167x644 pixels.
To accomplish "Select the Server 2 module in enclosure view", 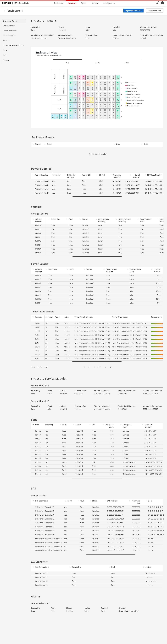I will [x=63, y=76].
